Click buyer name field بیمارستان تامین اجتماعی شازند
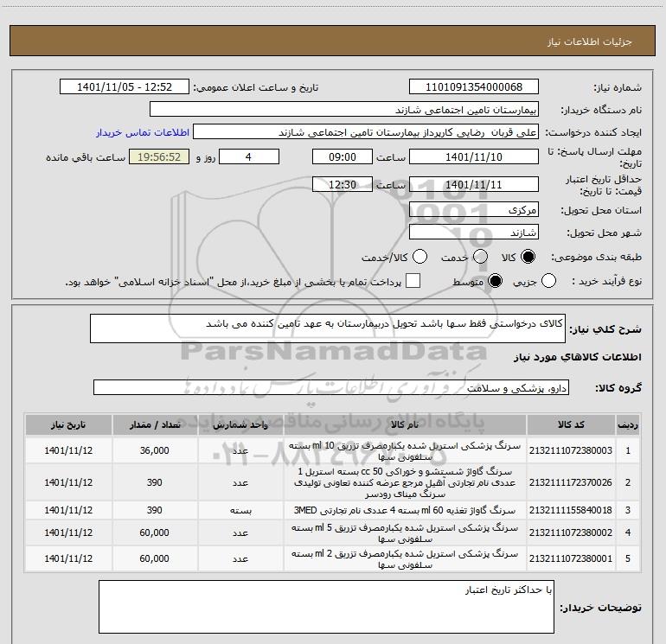The image size is (666, 644). click(x=344, y=110)
